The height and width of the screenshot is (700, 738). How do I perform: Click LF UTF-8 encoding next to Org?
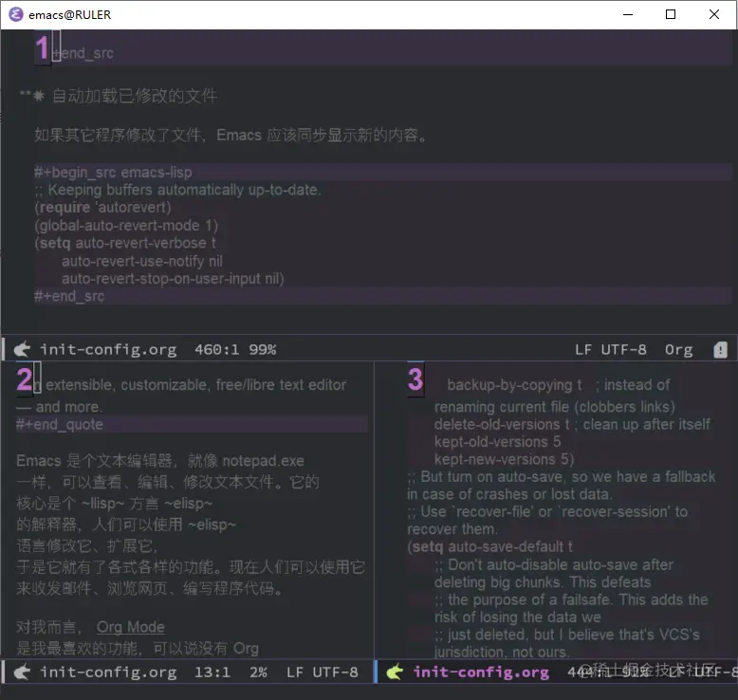click(611, 350)
